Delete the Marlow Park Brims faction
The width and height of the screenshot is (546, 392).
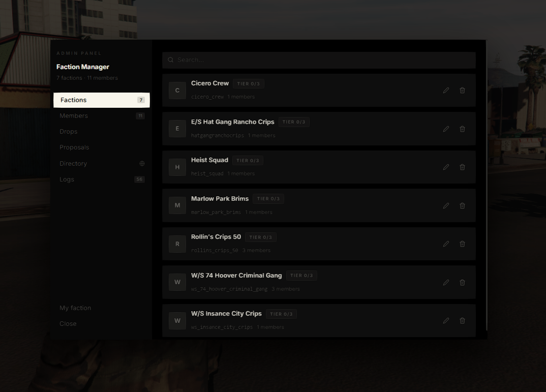pyautogui.click(x=463, y=206)
